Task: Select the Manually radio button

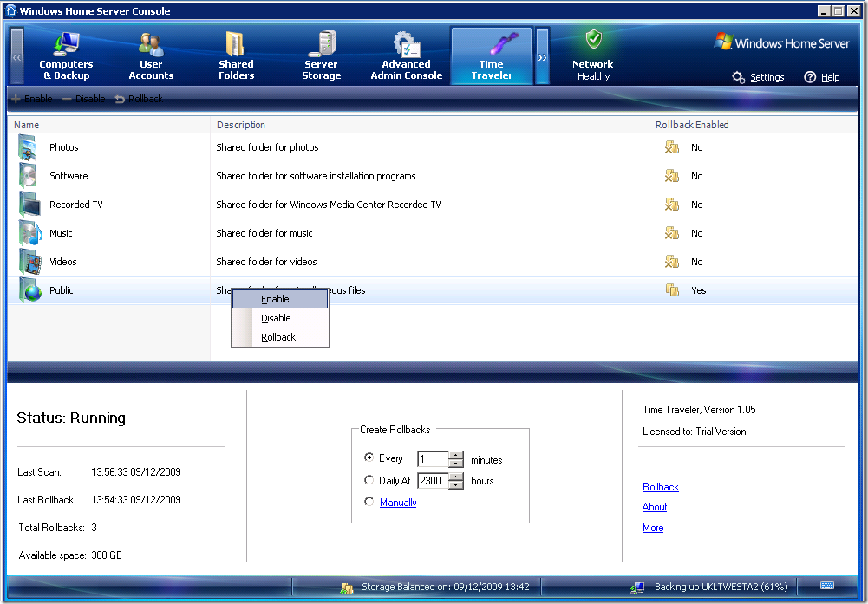Action: pos(369,502)
